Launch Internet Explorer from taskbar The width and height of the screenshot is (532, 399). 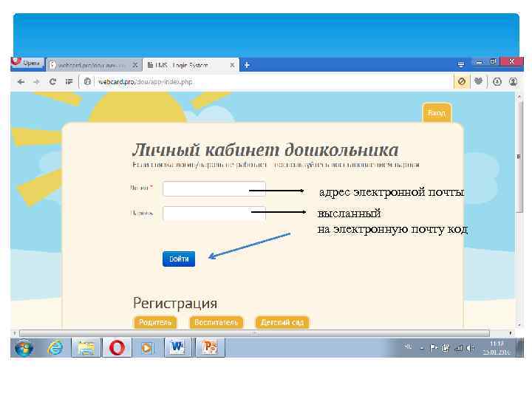pos(55,348)
